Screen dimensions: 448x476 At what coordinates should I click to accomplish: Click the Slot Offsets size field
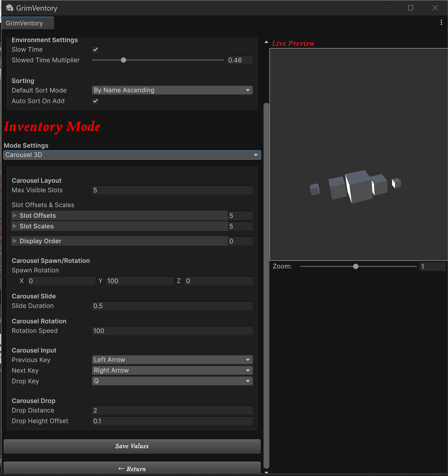pyautogui.click(x=240, y=216)
